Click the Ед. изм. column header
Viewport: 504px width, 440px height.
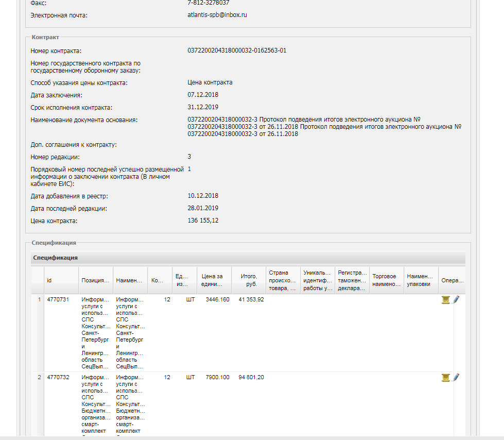coord(184,280)
